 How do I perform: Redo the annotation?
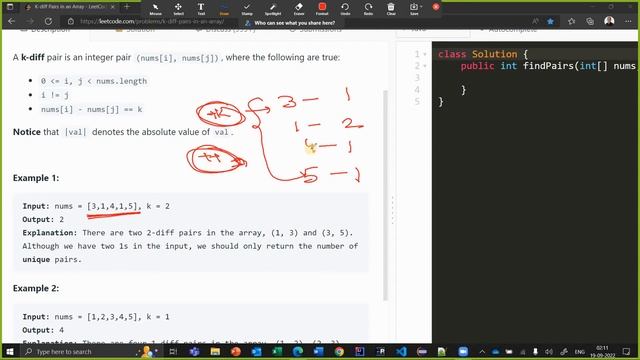click(368, 9)
